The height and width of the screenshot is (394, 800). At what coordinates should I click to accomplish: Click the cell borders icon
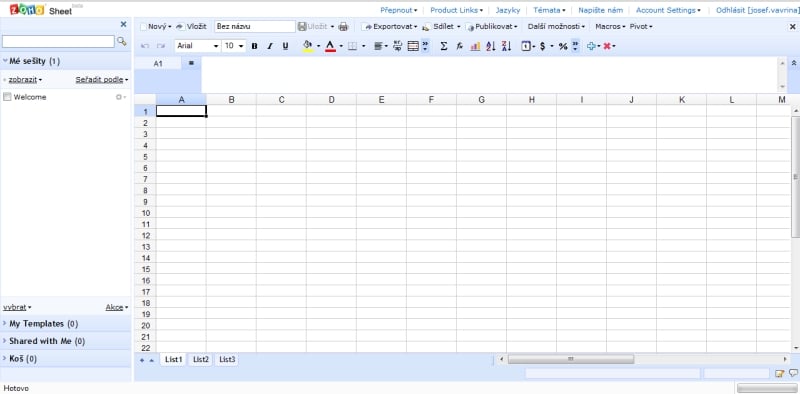click(x=352, y=46)
